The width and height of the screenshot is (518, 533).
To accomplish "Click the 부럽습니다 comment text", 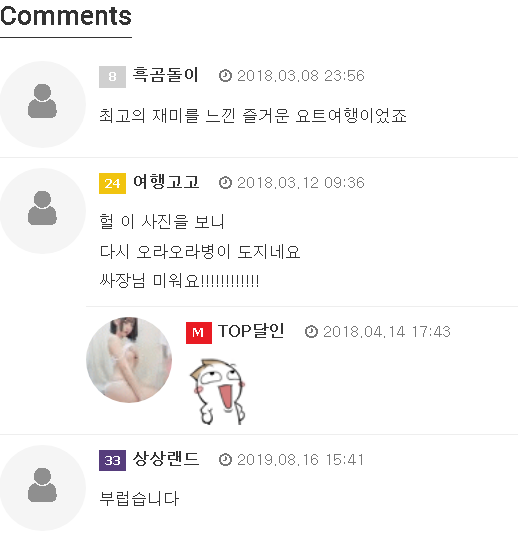I will 139,499.
